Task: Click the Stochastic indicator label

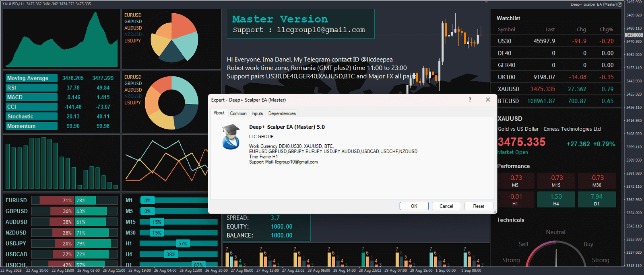Action: click(31, 117)
